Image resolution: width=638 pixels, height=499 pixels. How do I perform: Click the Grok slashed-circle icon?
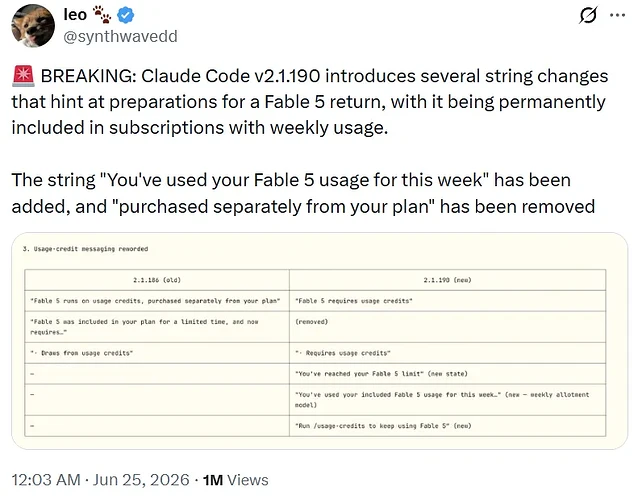588,15
